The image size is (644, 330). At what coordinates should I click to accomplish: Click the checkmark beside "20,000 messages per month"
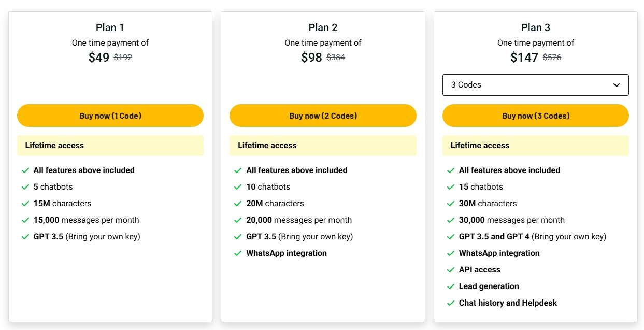pos(238,220)
